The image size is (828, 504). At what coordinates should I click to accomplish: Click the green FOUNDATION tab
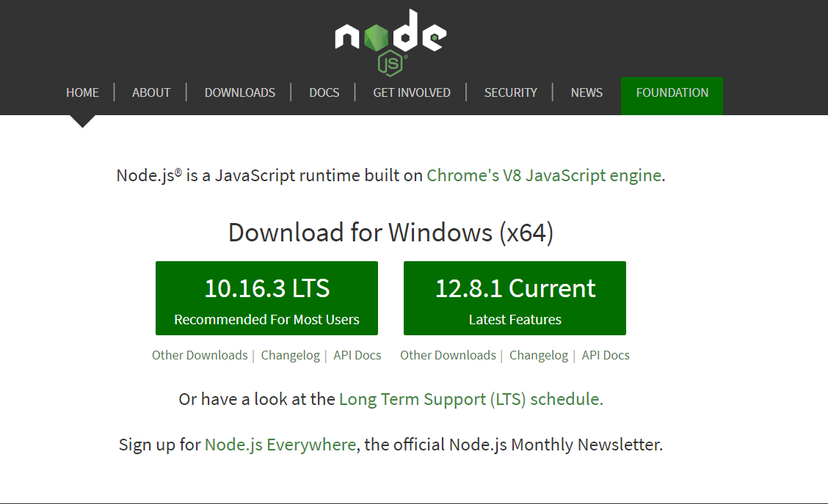[672, 95]
